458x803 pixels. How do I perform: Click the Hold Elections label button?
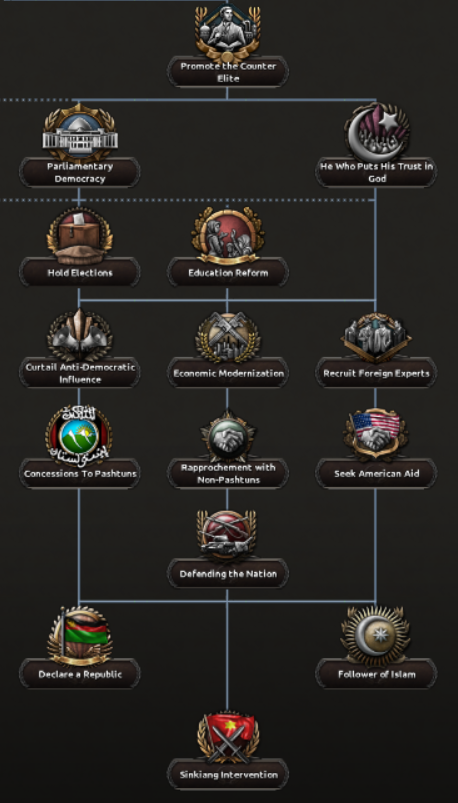79,273
